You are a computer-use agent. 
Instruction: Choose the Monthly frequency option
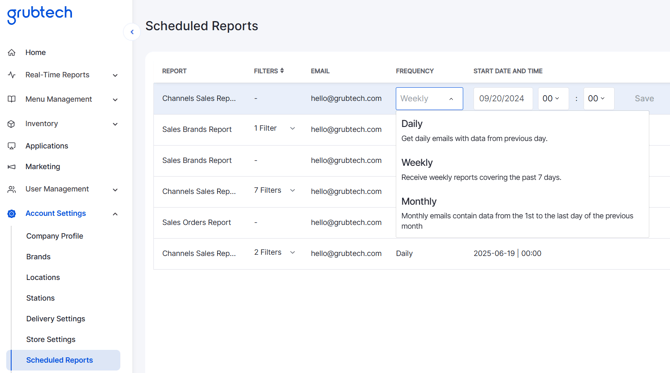pos(522,213)
